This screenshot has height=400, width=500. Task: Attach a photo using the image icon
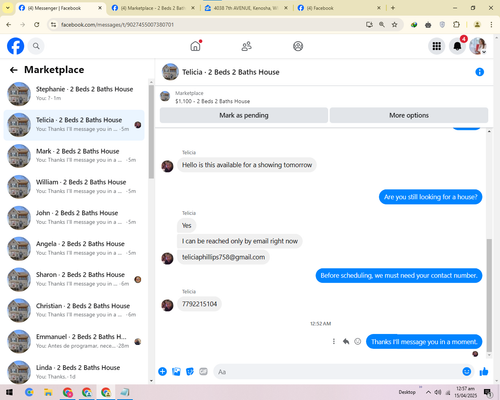(x=176, y=371)
